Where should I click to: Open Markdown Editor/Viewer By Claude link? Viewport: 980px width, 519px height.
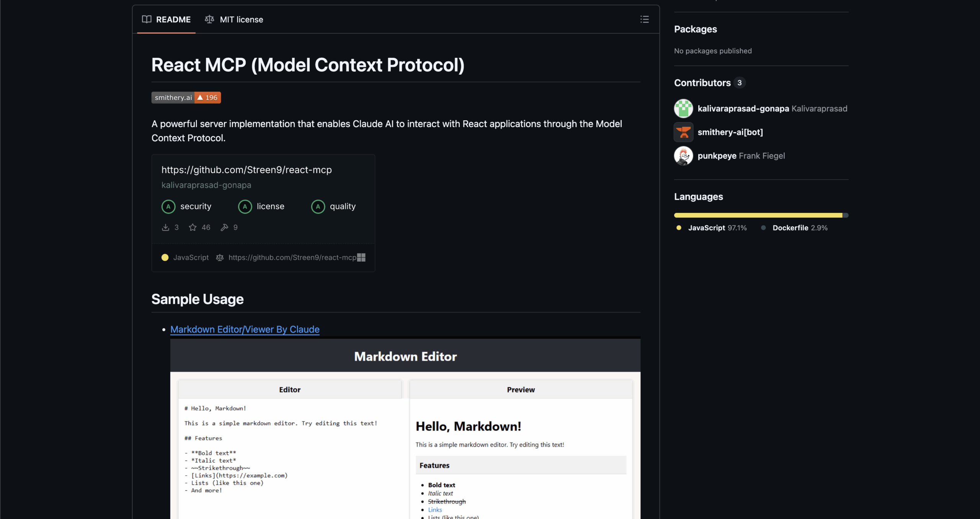coord(245,329)
